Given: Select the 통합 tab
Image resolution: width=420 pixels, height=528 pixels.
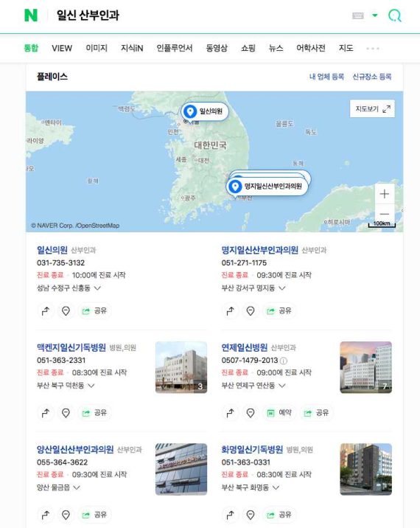Looking at the screenshot, I should (31, 48).
